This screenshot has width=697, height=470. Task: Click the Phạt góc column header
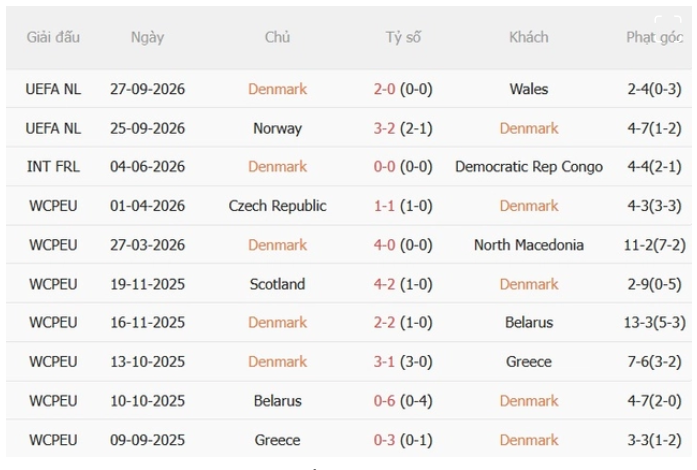(654, 37)
